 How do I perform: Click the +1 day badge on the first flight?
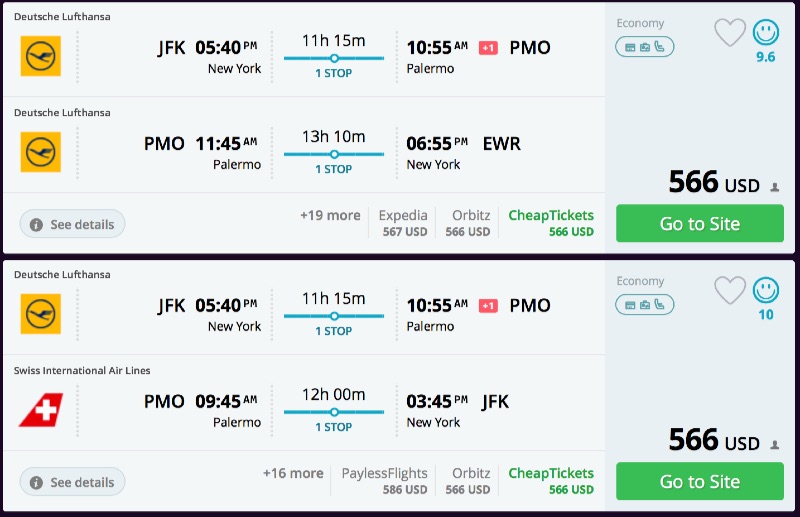(x=488, y=47)
